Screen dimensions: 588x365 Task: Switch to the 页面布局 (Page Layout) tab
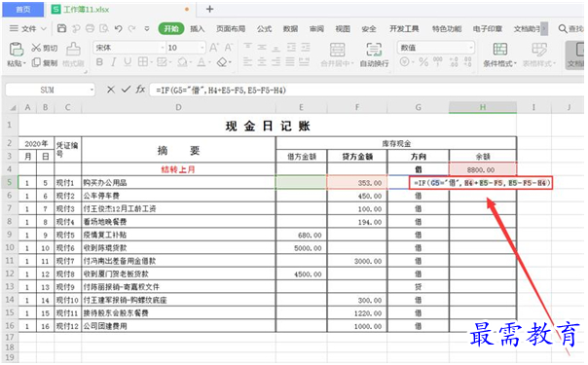click(x=231, y=28)
